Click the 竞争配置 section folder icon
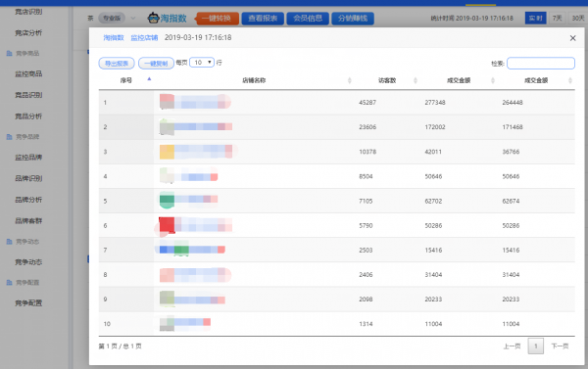Screen dimensions: 588x369 10,283
